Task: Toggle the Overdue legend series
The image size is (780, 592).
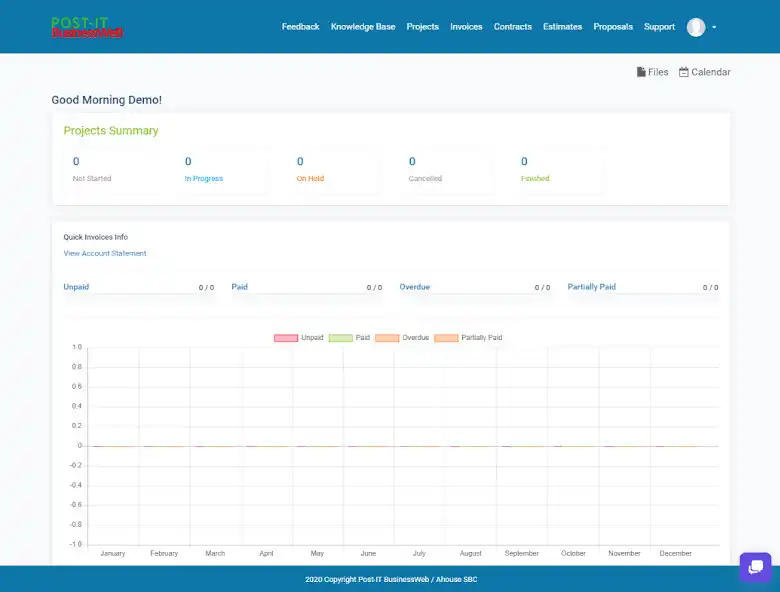Action: tap(403, 338)
